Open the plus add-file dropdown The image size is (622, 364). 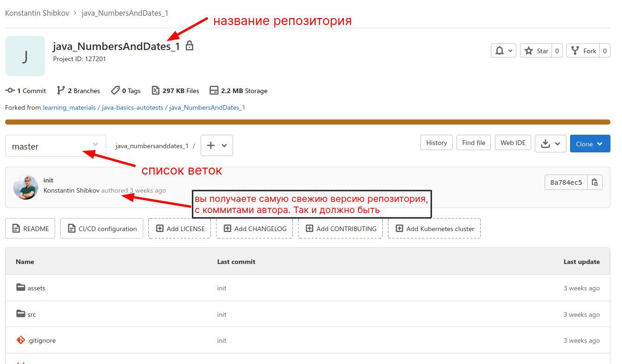coord(216,145)
